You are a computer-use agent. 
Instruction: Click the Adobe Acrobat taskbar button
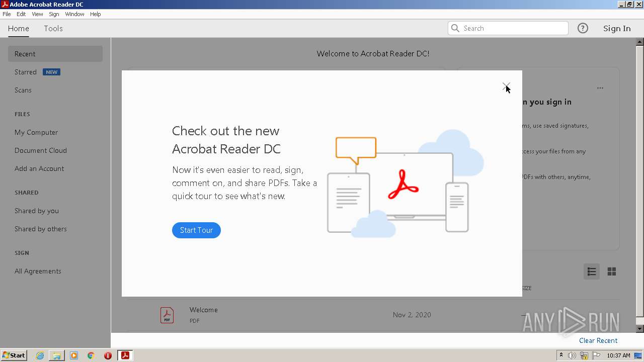(125, 355)
